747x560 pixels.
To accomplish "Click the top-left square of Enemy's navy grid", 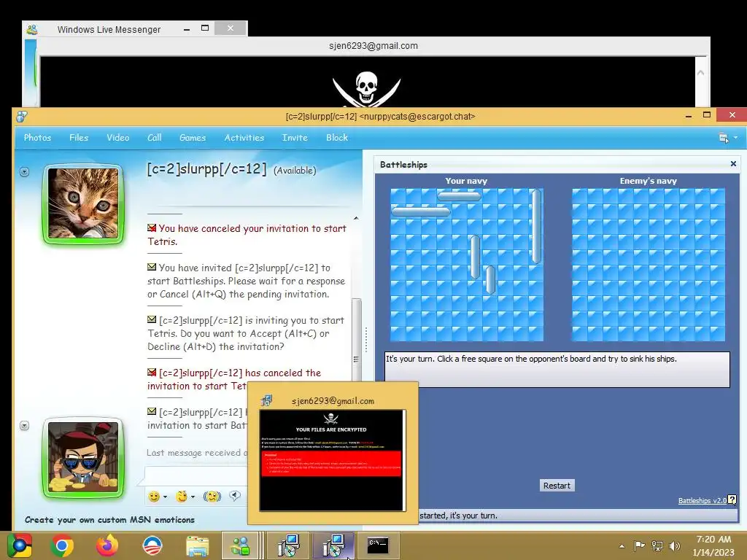I will pos(579,196).
